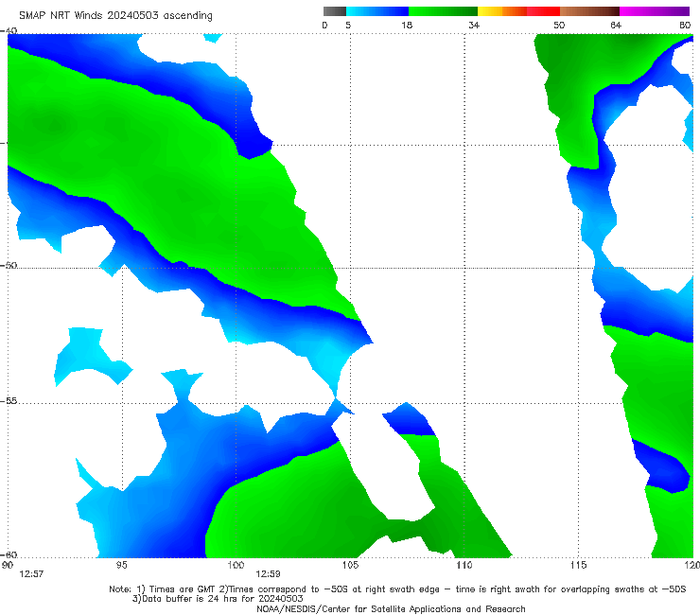The image size is (700, 615).
Task: Click the "80" label under the color bar
Action: coord(685,25)
